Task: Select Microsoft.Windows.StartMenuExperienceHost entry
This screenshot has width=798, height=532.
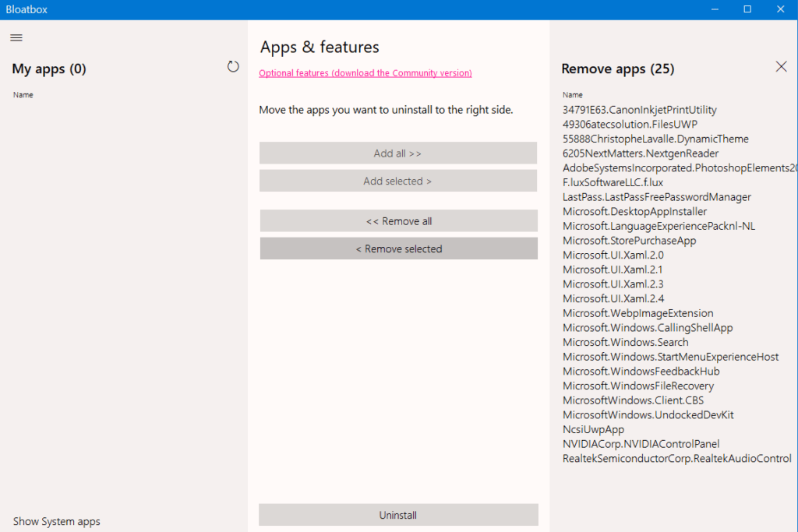Action: click(x=670, y=357)
